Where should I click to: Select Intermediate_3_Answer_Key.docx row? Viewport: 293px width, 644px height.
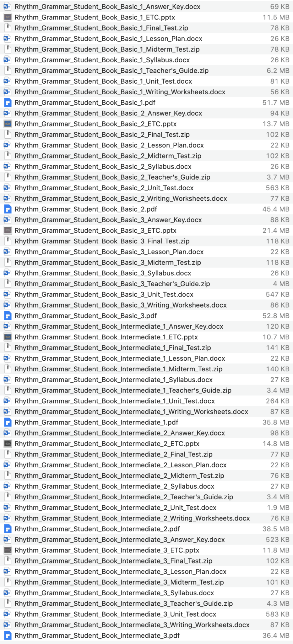[x=120, y=540]
